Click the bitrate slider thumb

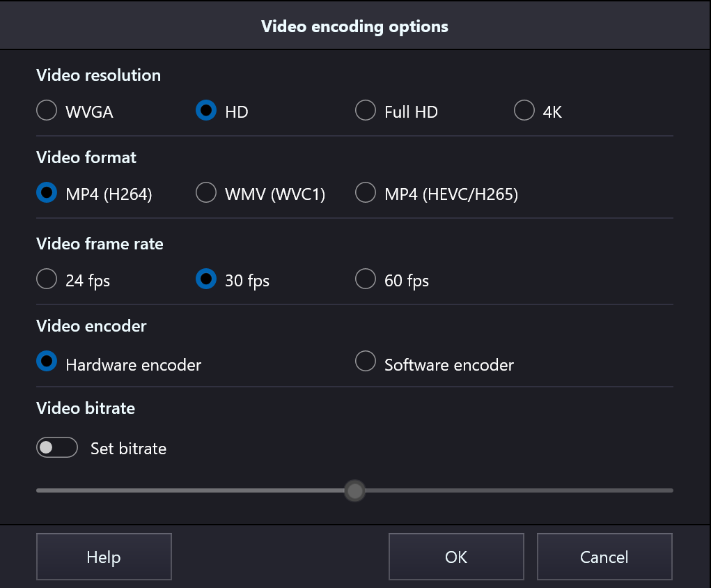(355, 491)
